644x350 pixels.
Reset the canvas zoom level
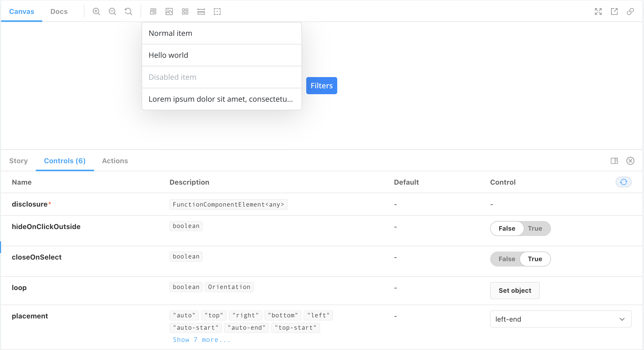pyautogui.click(x=128, y=12)
